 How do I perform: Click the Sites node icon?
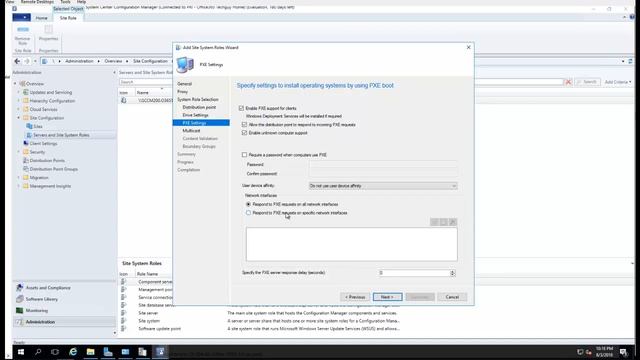click(29, 127)
